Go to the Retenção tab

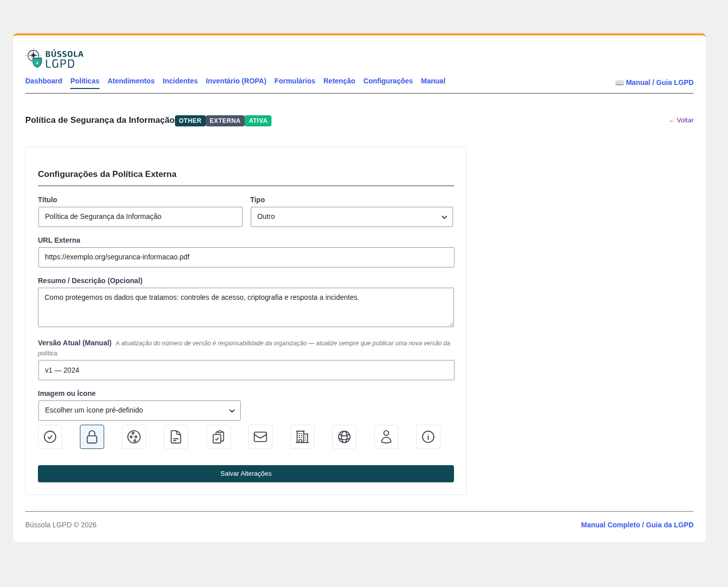click(339, 81)
